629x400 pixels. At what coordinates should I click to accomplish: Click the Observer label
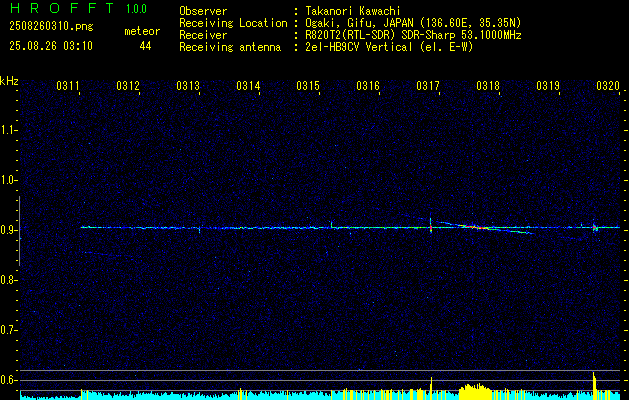[203, 11]
